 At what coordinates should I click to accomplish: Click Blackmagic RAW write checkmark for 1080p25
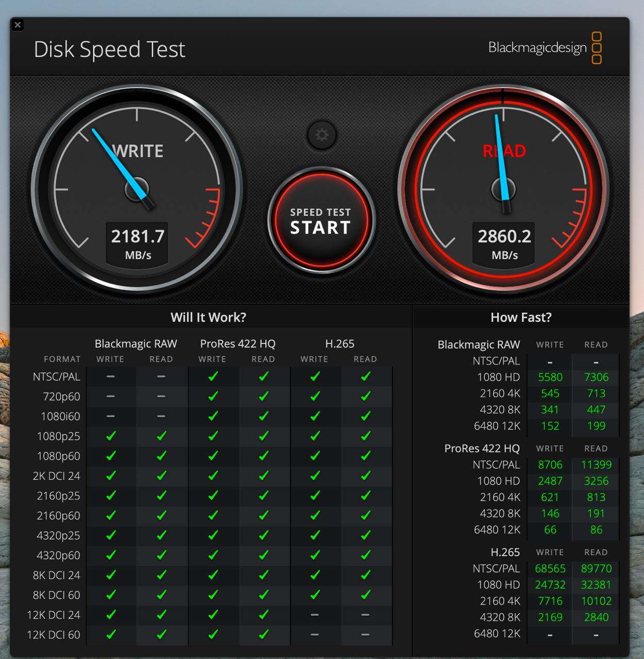tap(111, 436)
